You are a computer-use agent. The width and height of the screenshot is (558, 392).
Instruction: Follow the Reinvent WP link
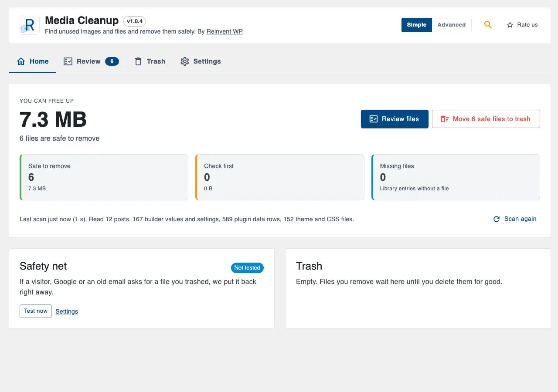coord(224,31)
